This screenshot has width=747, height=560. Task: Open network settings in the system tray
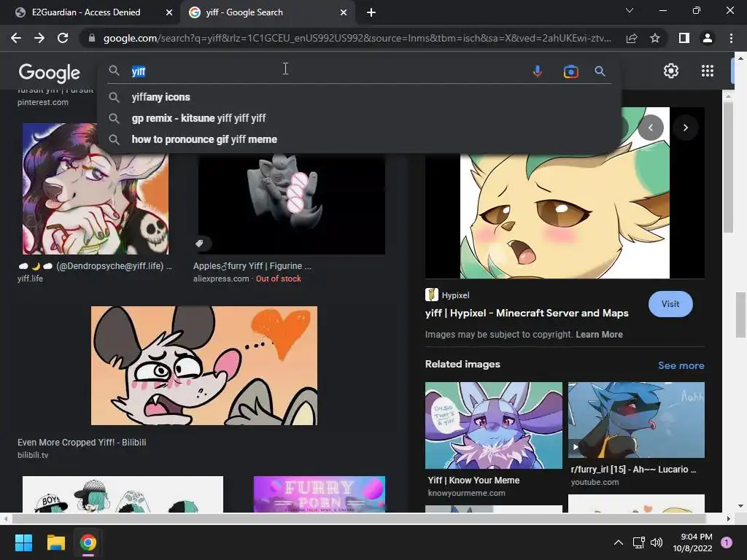638,542
